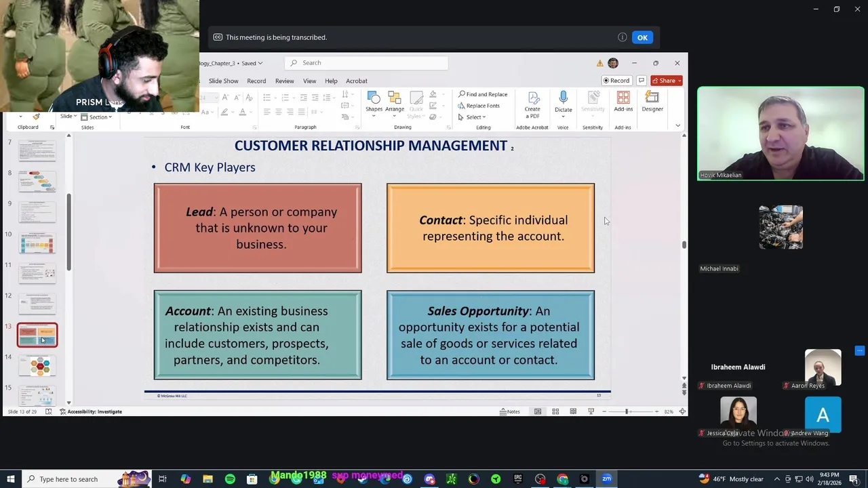Collapse the ribbon with the chevron
The width and height of the screenshot is (868, 488).
tap(677, 125)
